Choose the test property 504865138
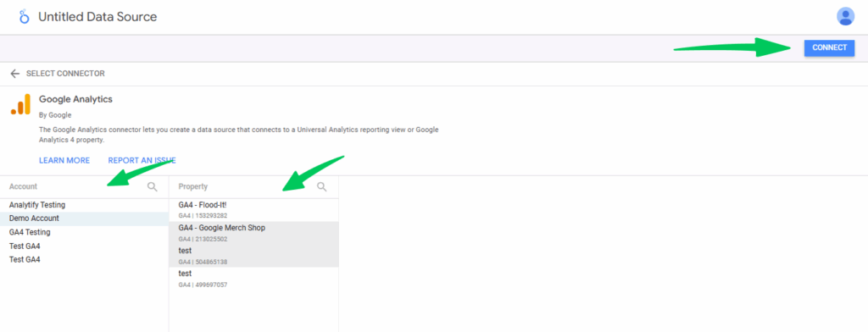This screenshot has width=868, height=332. tap(254, 256)
